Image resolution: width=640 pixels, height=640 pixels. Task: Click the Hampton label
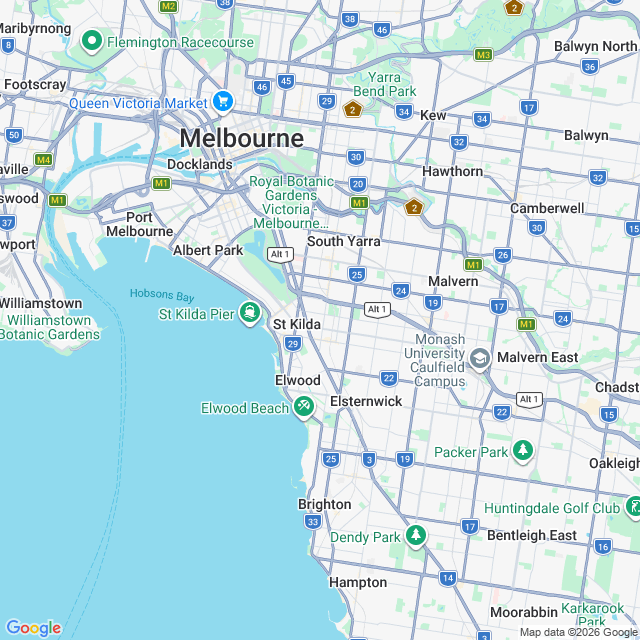358,582
